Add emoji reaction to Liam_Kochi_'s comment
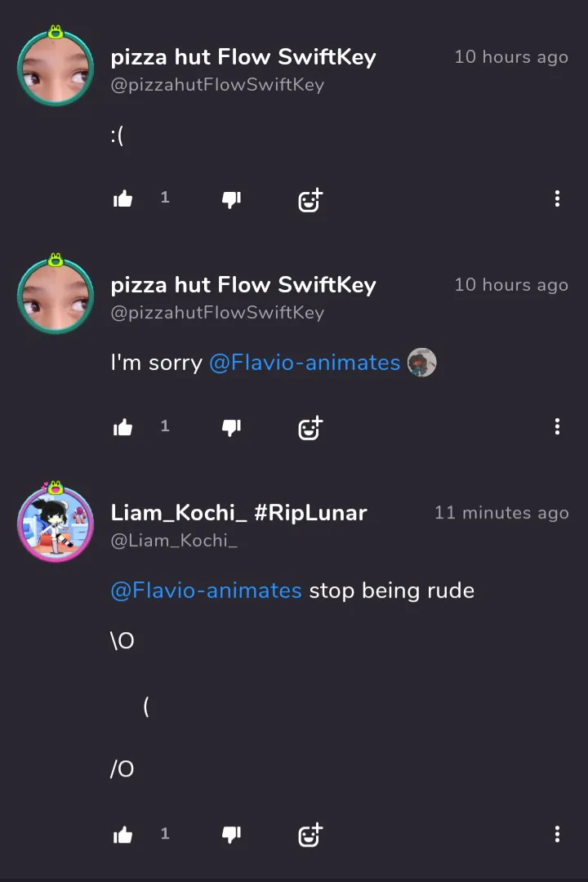Screen dimensions: 588x882 pos(310,835)
